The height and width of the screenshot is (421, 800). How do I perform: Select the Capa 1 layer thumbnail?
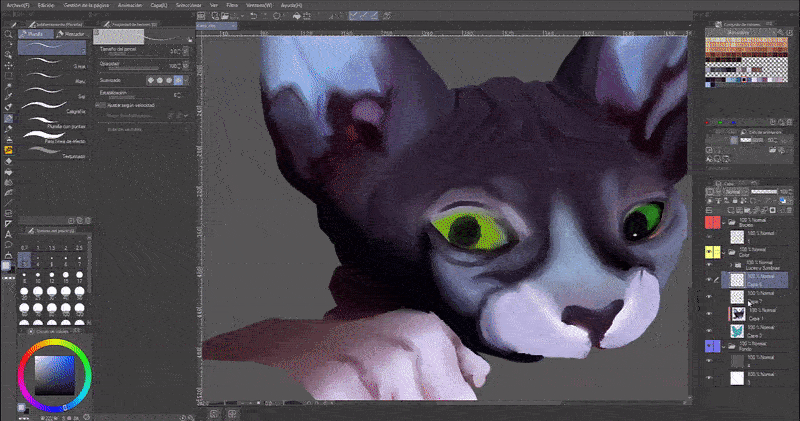click(x=738, y=314)
